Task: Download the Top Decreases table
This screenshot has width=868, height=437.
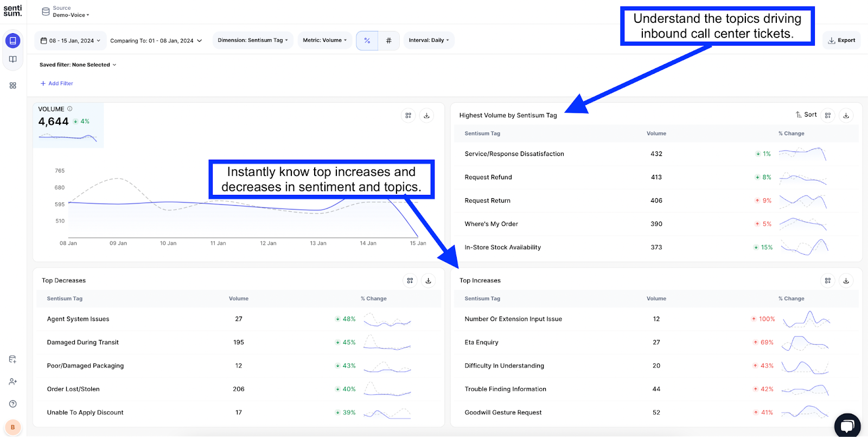Action: pos(428,281)
